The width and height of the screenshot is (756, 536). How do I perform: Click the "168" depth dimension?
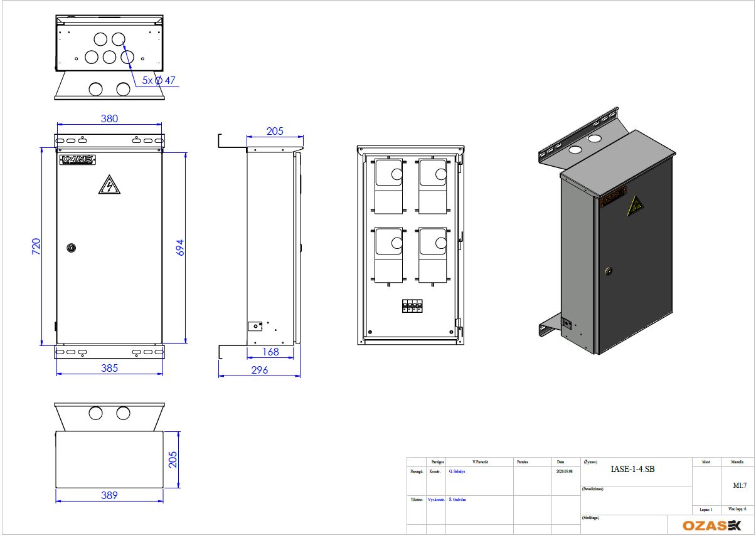click(x=270, y=352)
